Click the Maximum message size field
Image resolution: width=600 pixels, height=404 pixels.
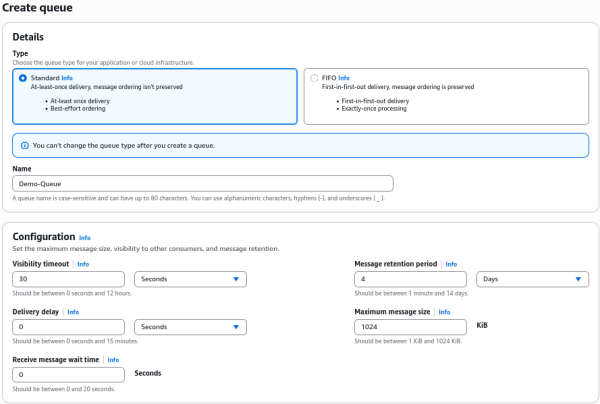tap(411, 327)
